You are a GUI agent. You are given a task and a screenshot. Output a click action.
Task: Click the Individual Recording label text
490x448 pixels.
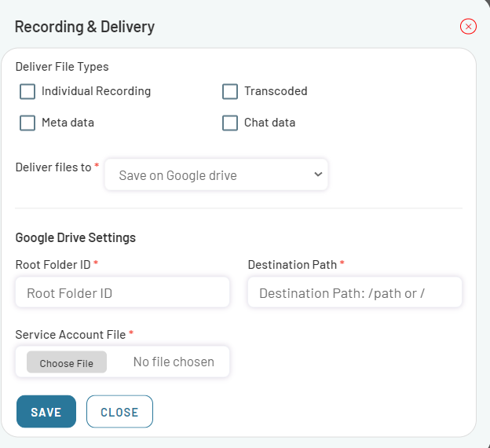coord(97,91)
